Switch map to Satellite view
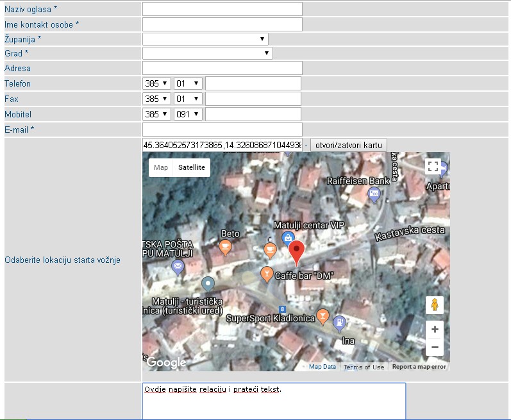The image size is (511, 420). (x=192, y=167)
